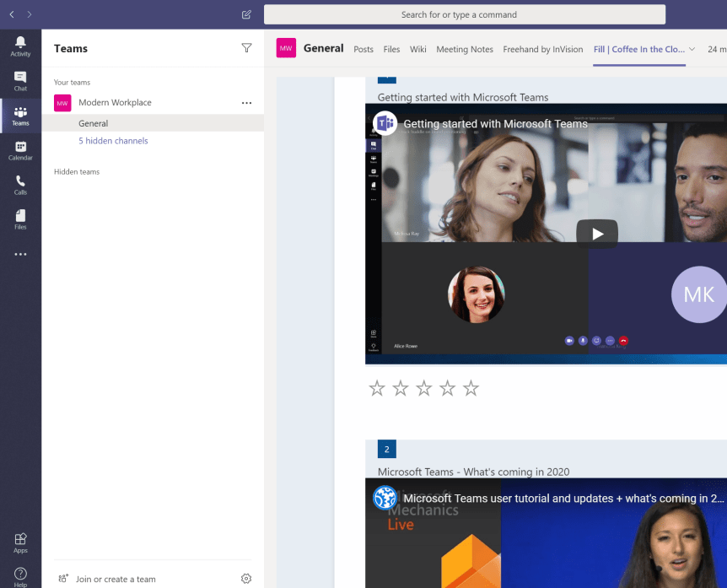Open the Calls section
The image size is (727, 588).
click(x=20, y=185)
